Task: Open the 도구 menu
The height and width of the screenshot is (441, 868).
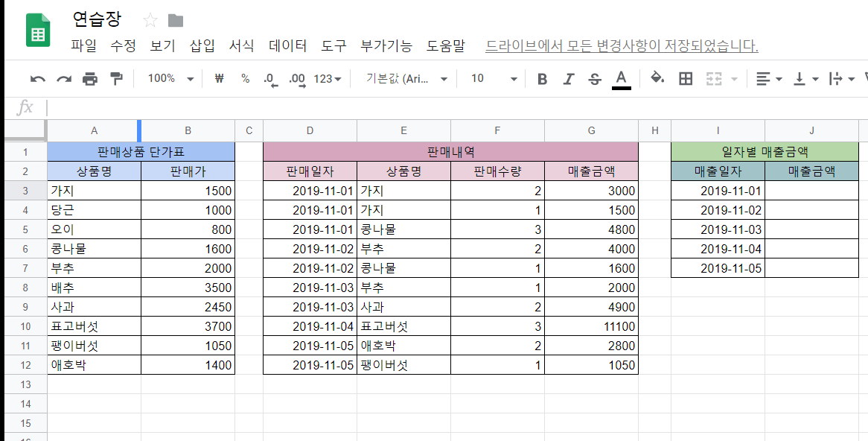Action: coord(334,45)
